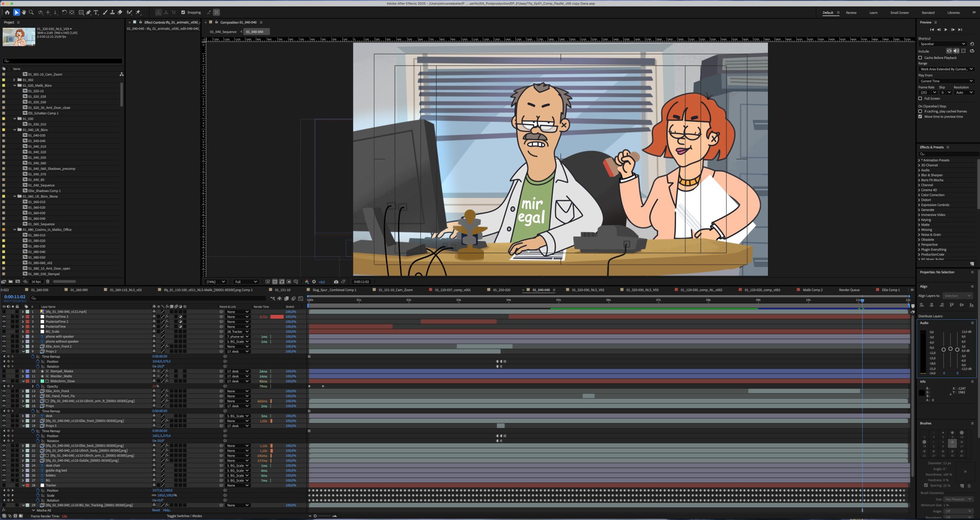This screenshot has width=980, height=520.
Task: Open the Render Queue tab link
Action: pos(849,290)
